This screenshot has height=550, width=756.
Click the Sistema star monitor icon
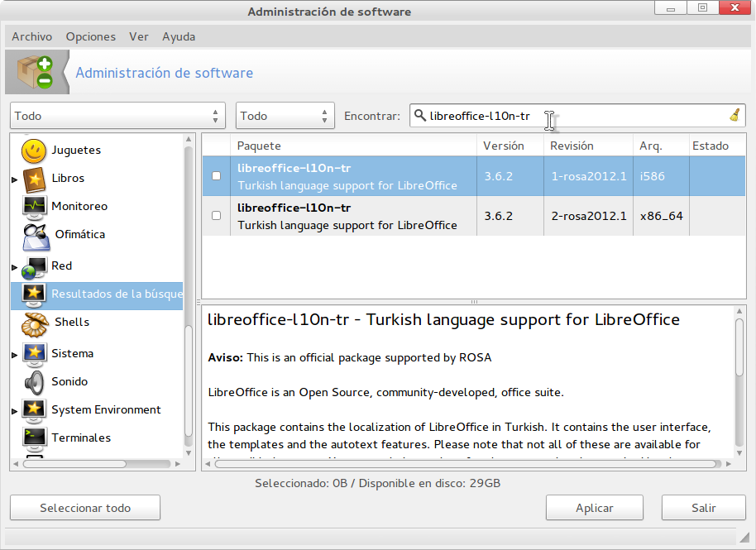click(x=34, y=354)
